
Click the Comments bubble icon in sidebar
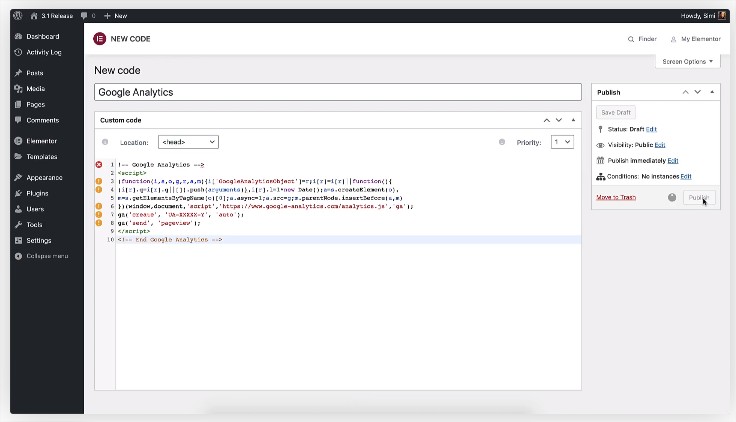coord(18,120)
